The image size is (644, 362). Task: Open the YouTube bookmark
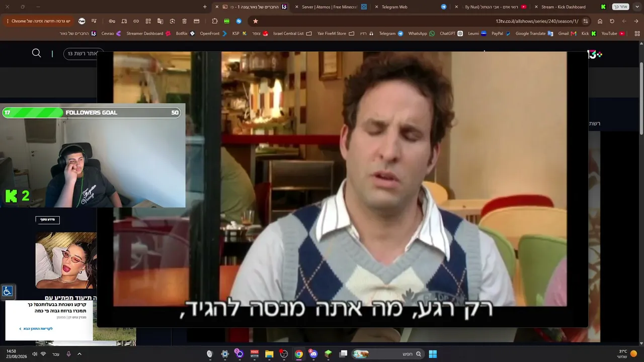coord(613,34)
